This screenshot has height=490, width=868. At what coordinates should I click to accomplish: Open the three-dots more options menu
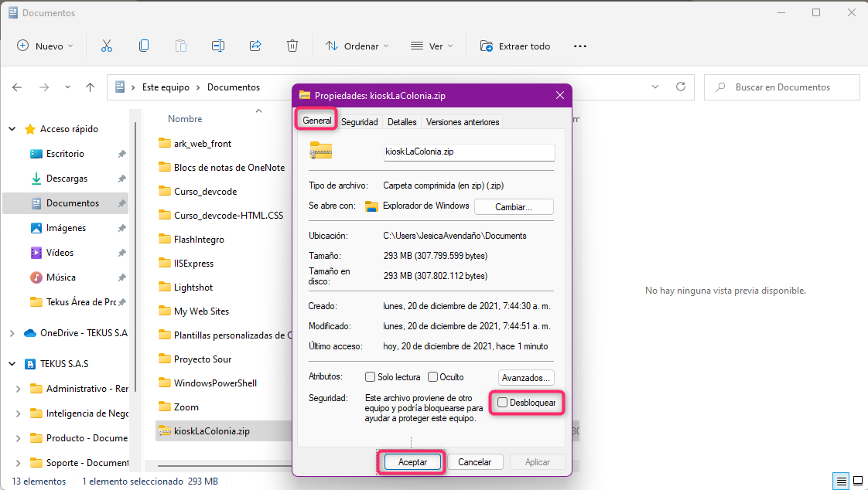click(580, 46)
